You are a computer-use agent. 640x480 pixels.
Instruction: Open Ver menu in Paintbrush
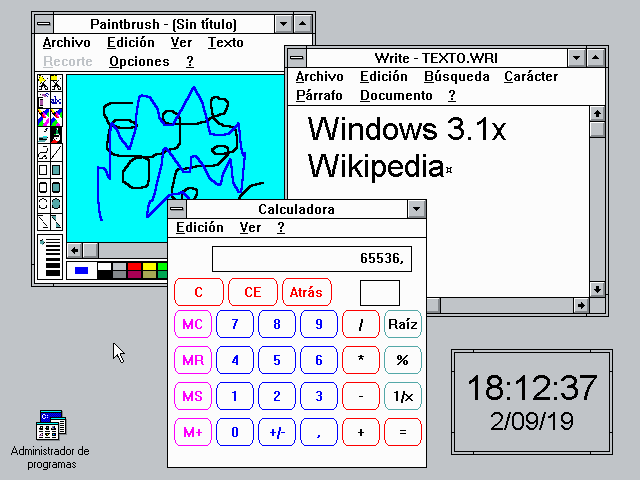(181, 42)
